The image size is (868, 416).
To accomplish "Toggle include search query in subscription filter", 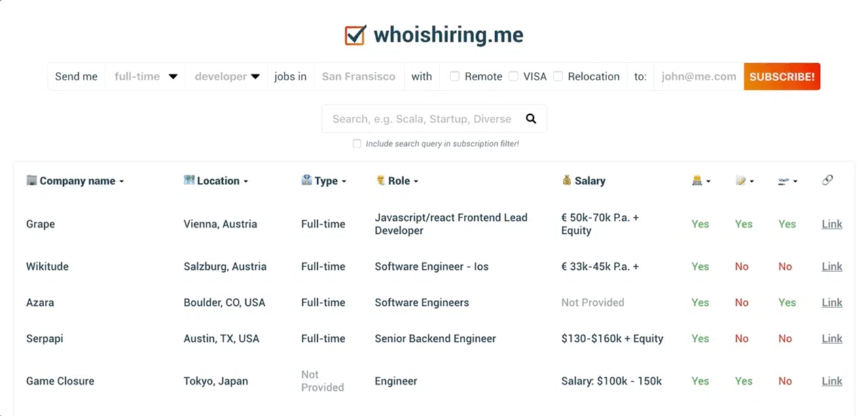I will 357,143.
